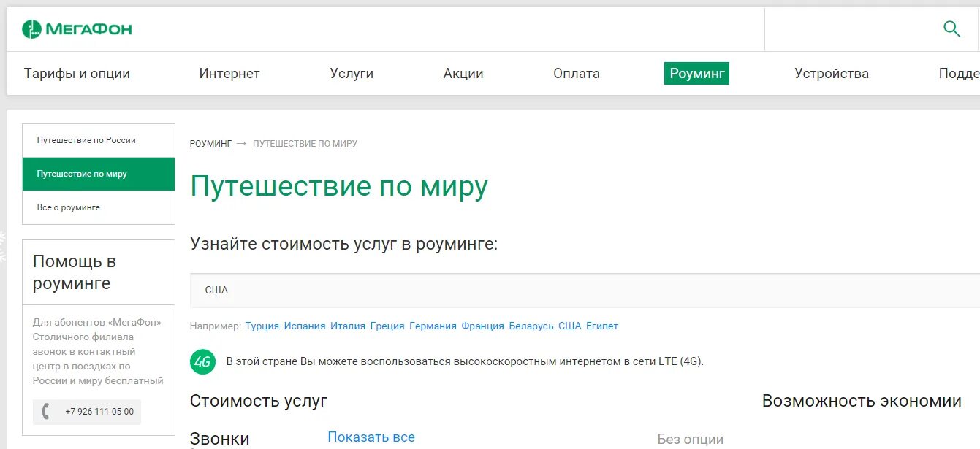Screen dimensions: 980x449
Task: Open the Услуги menu
Action: point(352,74)
